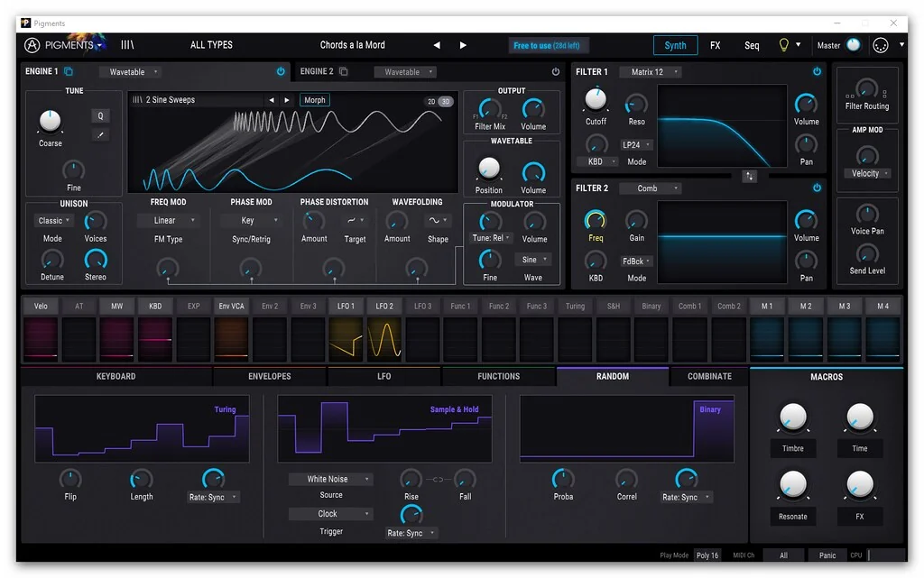Switch wavetable view to 2D
The height and width of the screenshot is (578, 924).
click(431, 101)
